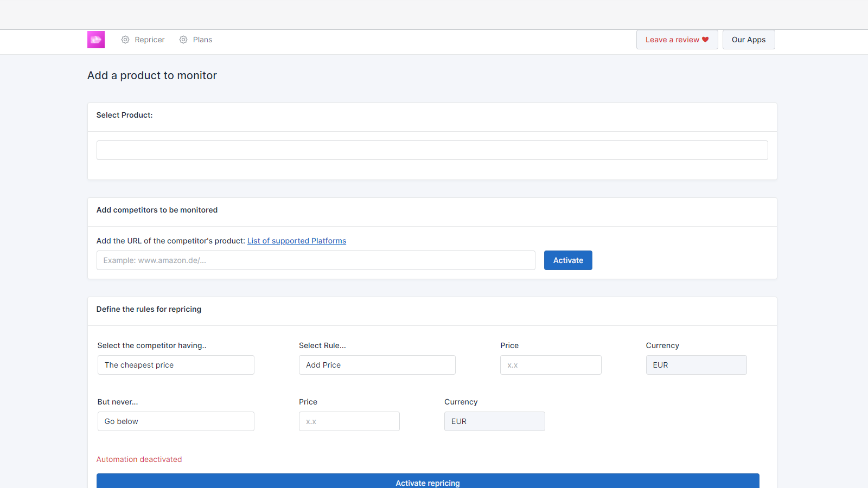Click the pink app logo icon
This screenshot has width=868, height=488.
click(96, 40)
